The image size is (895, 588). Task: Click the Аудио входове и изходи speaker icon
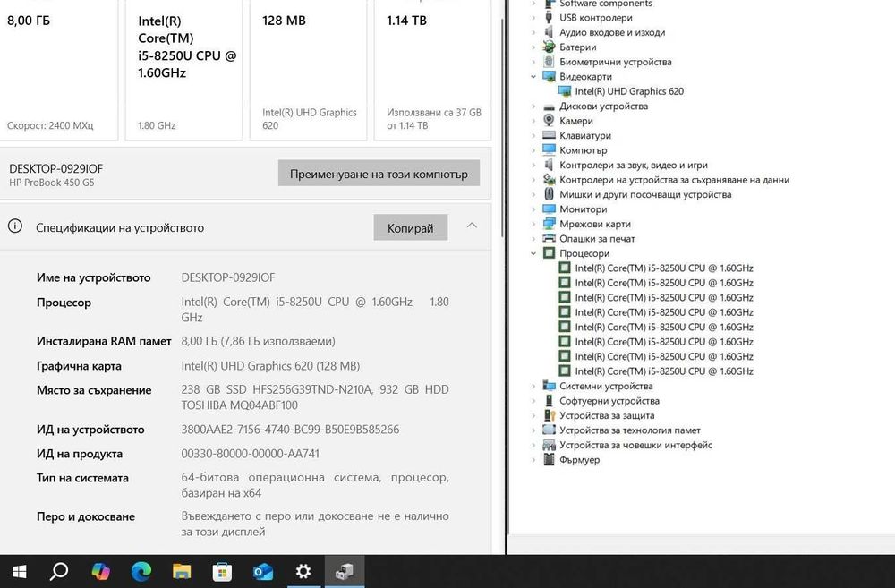550,32
